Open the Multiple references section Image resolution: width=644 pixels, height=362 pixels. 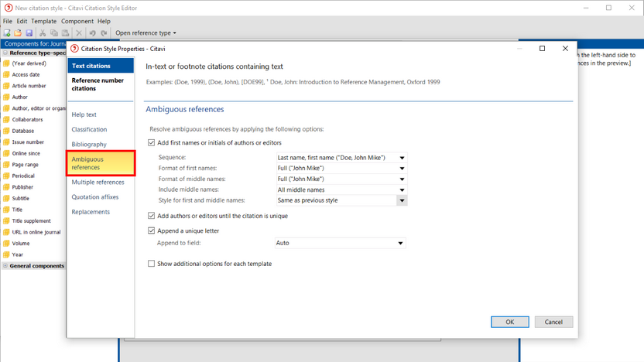[x=98, y=183]
